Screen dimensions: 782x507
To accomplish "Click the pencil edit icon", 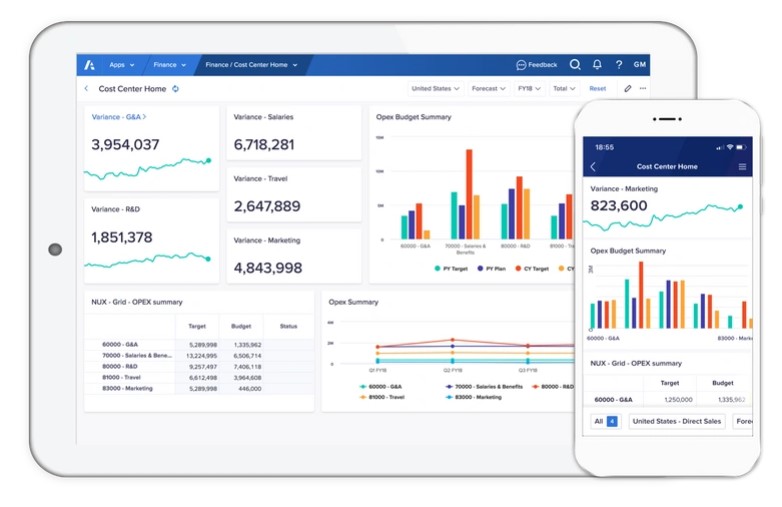I will tap(628, 89).
